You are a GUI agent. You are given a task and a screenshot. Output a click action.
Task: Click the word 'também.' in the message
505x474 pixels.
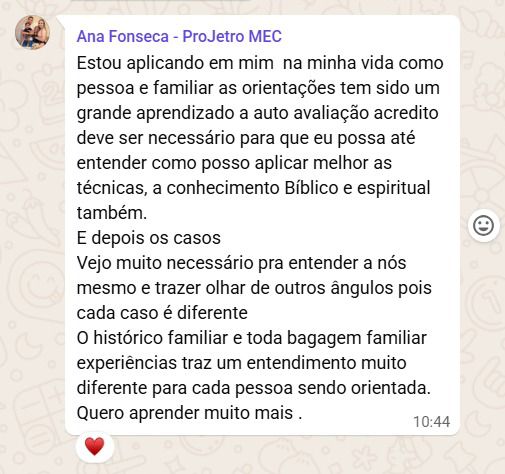[x=112, y=213]
